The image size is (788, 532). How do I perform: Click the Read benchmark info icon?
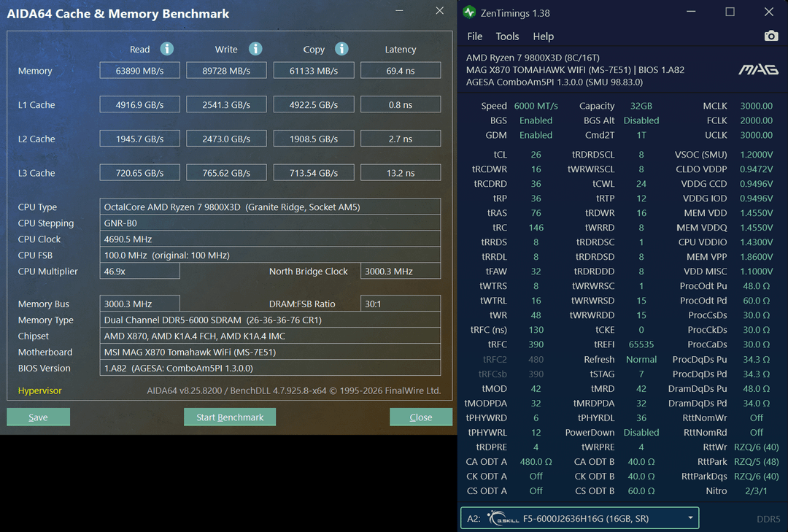[167, 49]
